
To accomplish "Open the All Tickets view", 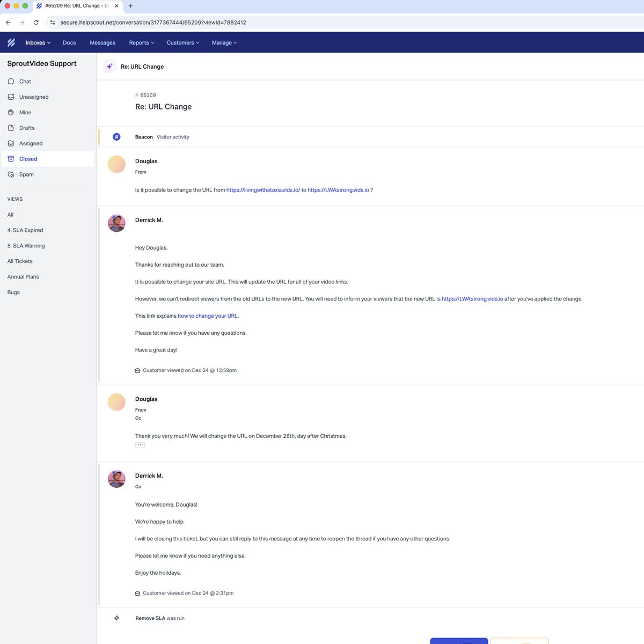I will tap(20, 261).
